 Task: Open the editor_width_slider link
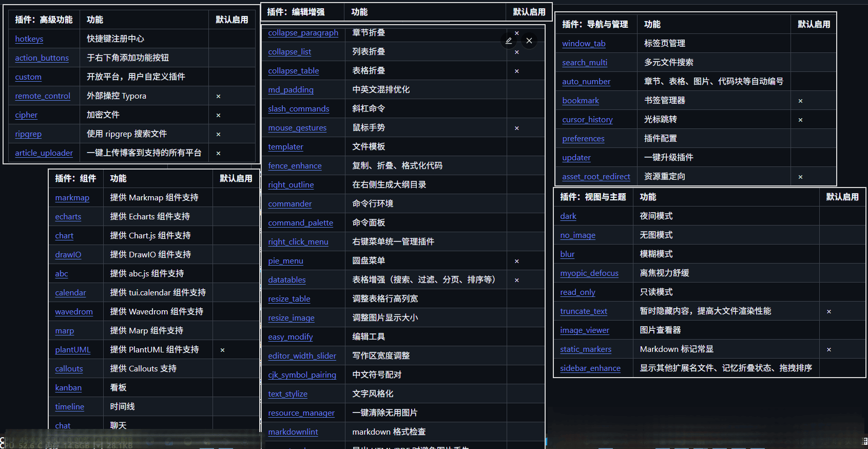(x=302, y=356)
